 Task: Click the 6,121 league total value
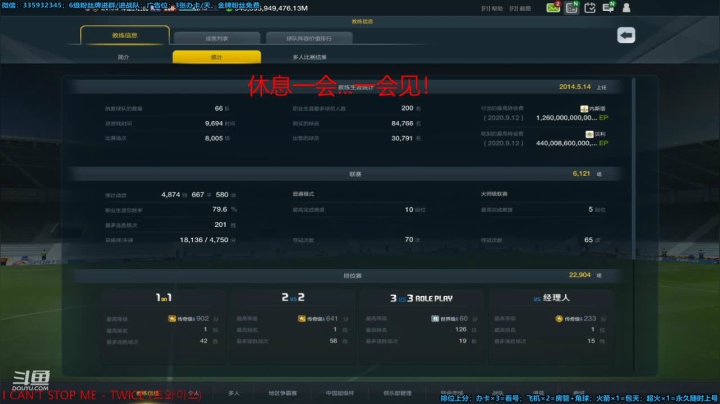[581, 174]
